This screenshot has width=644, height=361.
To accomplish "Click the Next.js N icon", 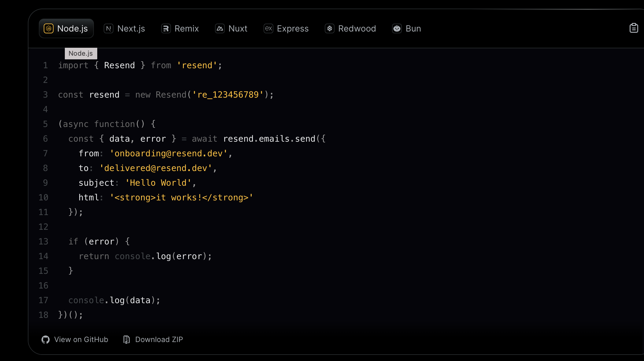I will click(x=109, y=28).
